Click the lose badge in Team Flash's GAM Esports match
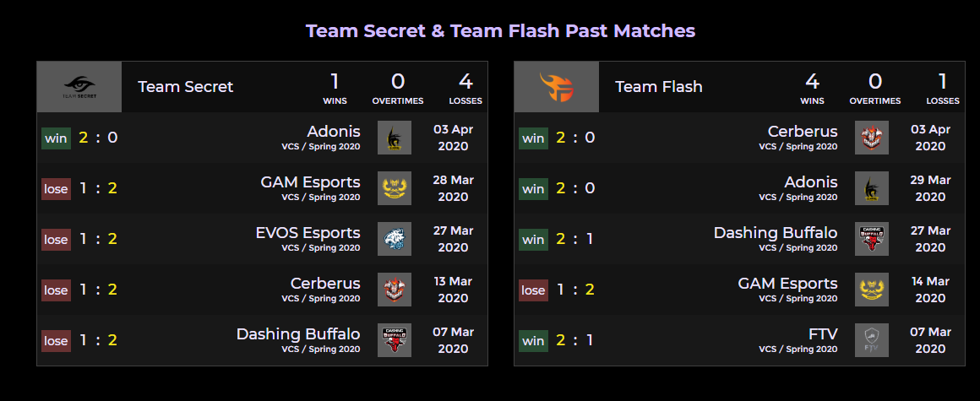The image size is (980, 401). [x=533, y=290]
